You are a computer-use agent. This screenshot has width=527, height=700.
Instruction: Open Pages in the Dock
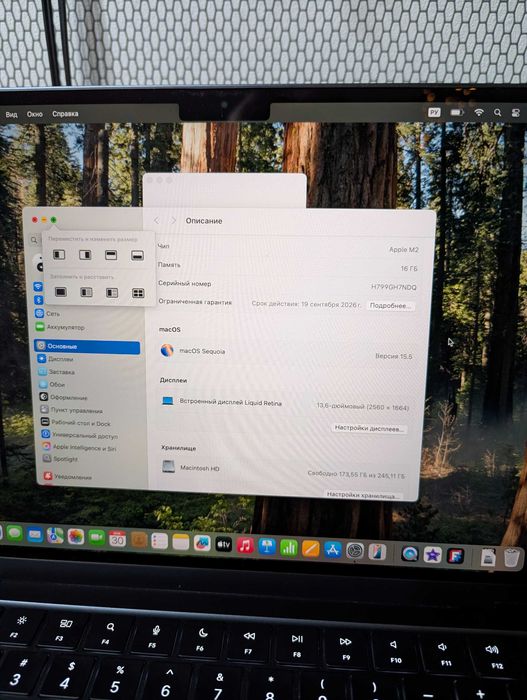tap(311, 549)
